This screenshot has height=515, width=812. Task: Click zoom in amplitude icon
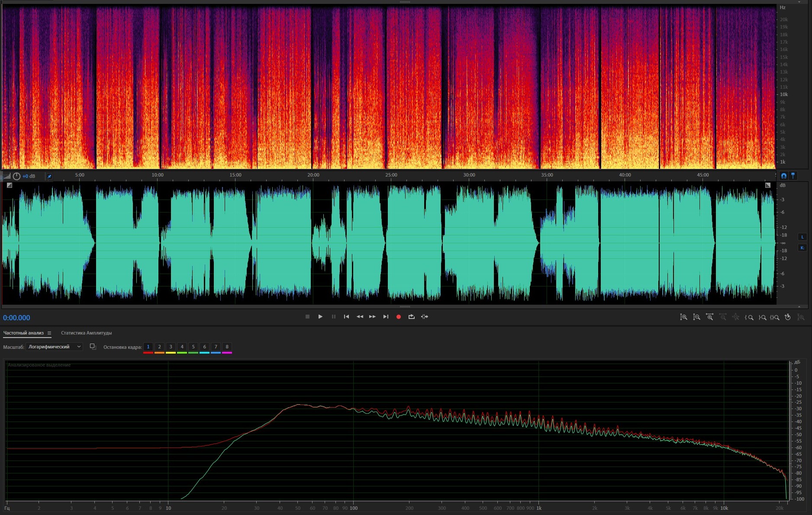[683, 317]
